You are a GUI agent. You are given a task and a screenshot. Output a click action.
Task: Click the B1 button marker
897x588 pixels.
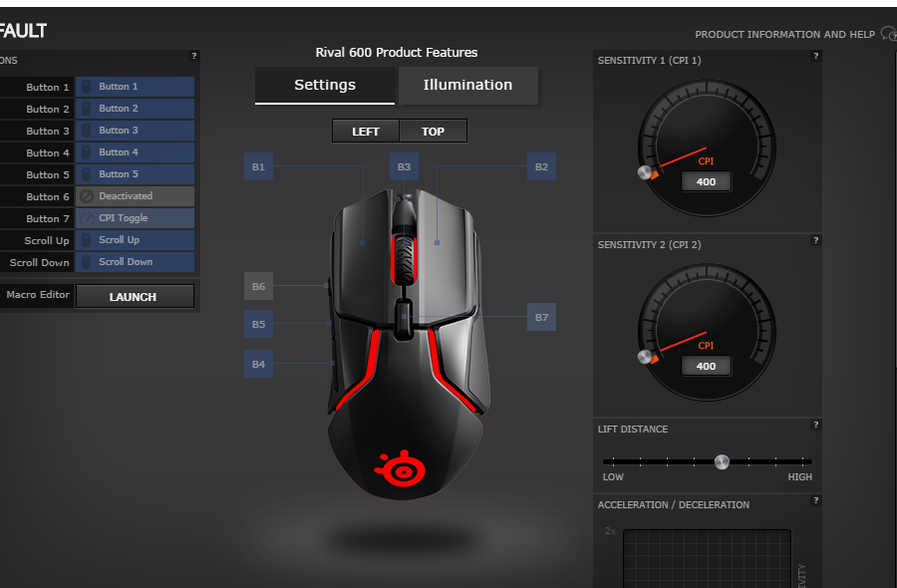[258, 166]
